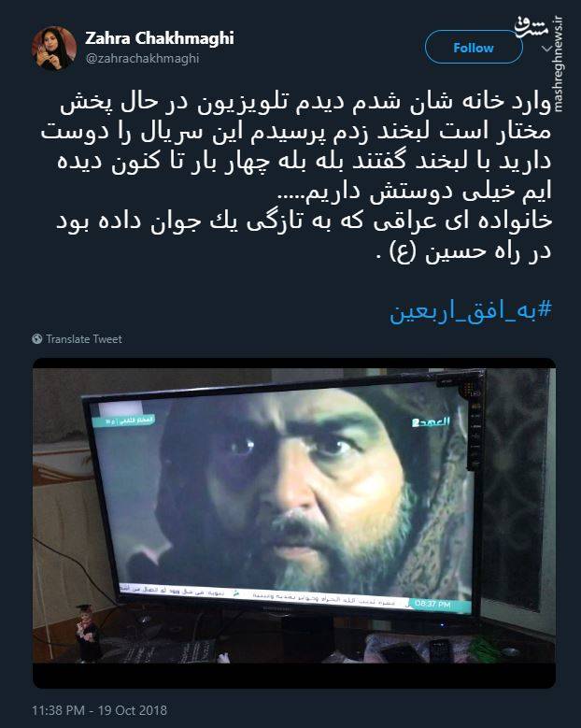Click the figurine beside the TV stand

point(88,631)
